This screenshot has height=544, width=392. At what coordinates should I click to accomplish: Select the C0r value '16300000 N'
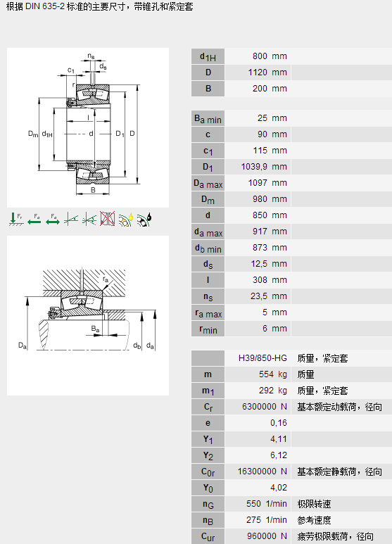click(x=263, y=472)
